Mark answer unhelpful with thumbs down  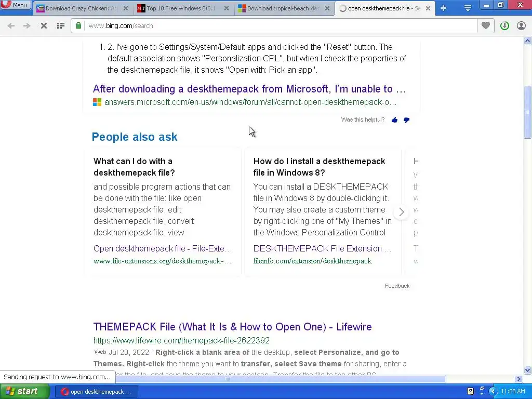coord(406,120)
